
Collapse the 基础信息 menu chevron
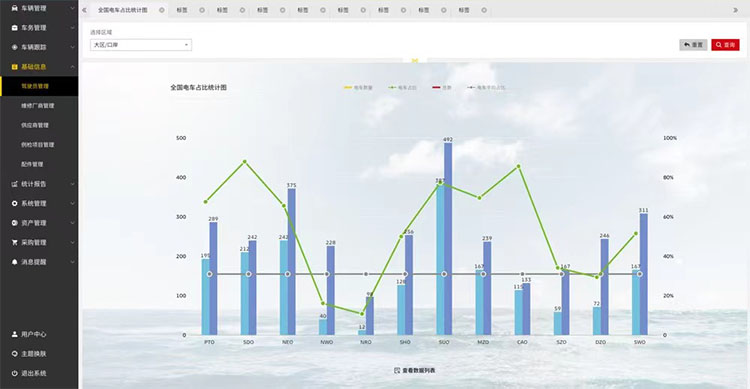[x=72, y=67]
